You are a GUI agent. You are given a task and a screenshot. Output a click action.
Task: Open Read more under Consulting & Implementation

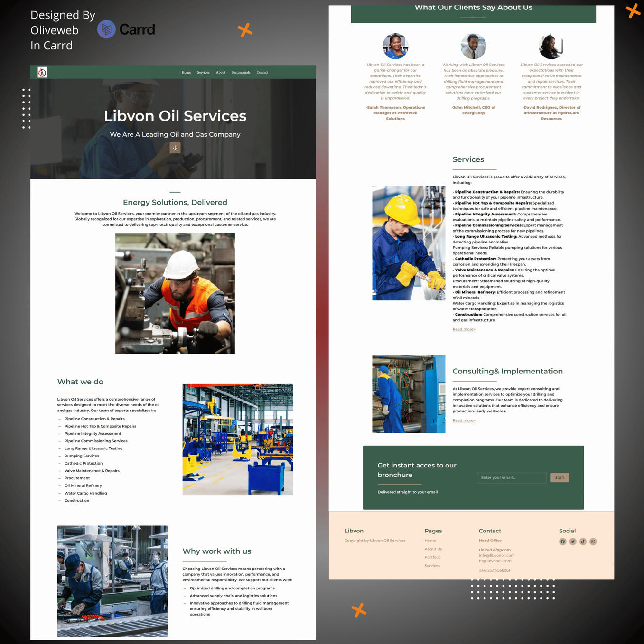click(x=463, y=420)
